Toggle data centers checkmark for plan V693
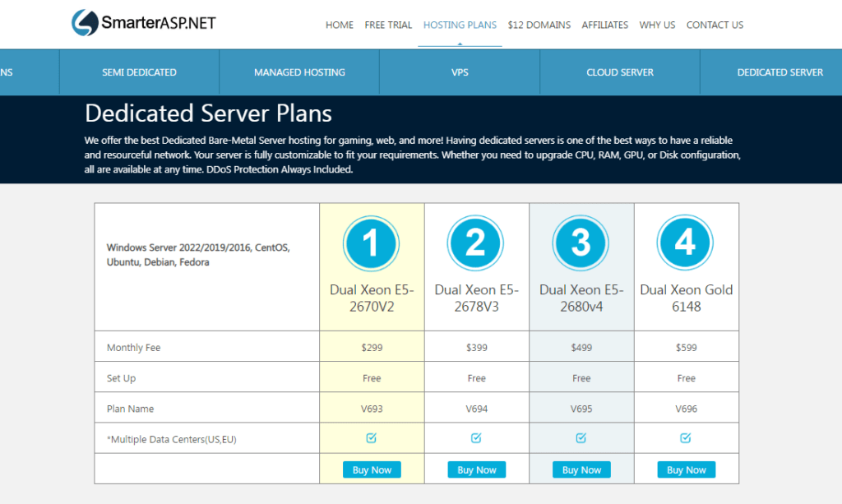Viewport: 842px width, 504px height. pyautogui.click(x=372, y=438)
